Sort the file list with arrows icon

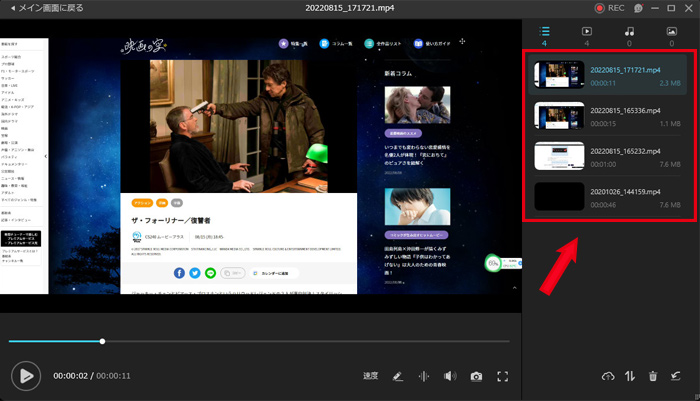pyautogui.click(x=630, y=376)
